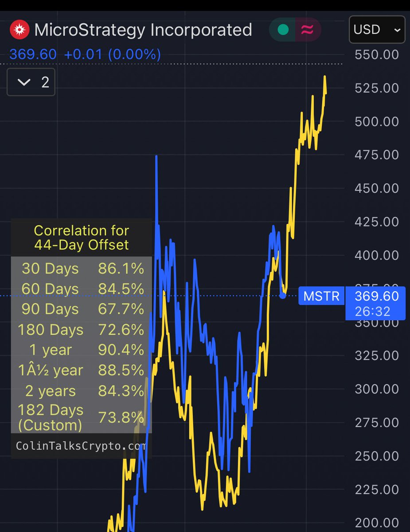Select the 1½ year 88.5% row

(82, 370)
